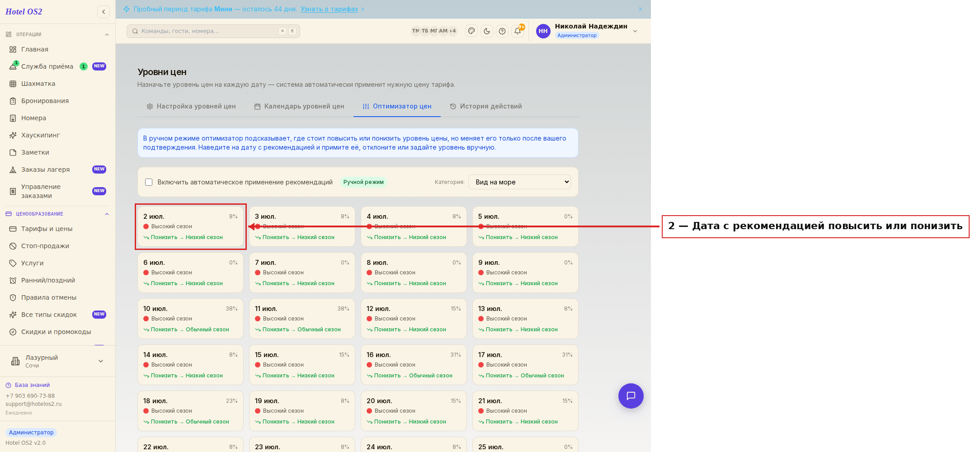Click the Заметки note icon
Viewport: 980px width, 452px height.
(13, 152)
